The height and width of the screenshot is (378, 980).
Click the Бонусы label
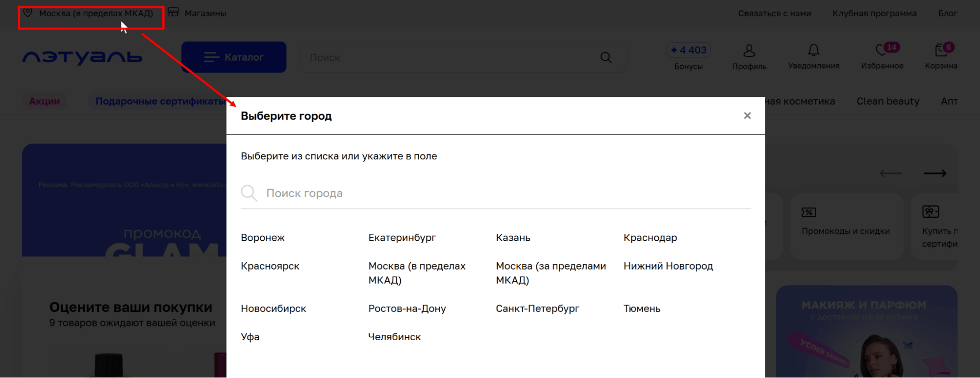pyautogui.click(x=688, y=66)
